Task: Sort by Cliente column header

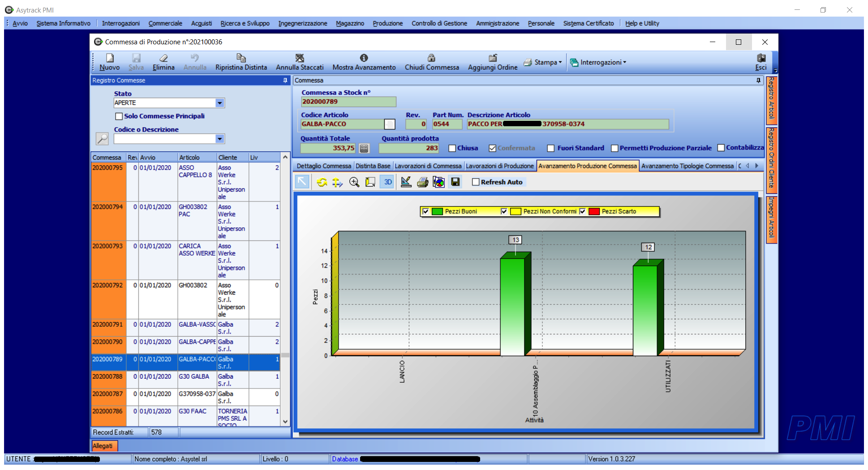Action: (232, 158)
